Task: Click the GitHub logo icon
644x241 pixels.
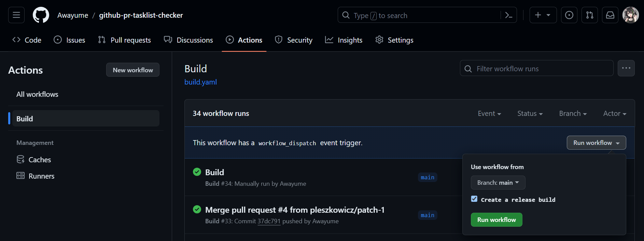Action: pyautogui.click(x=41, y=15)
